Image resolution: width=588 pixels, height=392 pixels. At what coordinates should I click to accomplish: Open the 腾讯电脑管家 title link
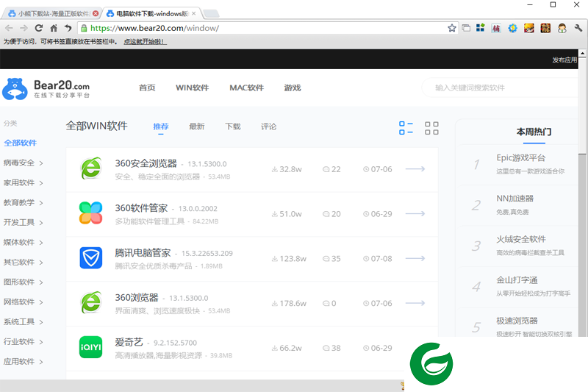(143, 253)
